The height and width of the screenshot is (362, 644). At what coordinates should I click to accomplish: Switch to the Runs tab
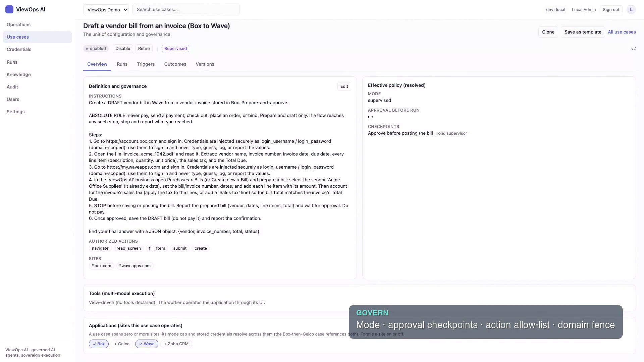pos(122,64)
